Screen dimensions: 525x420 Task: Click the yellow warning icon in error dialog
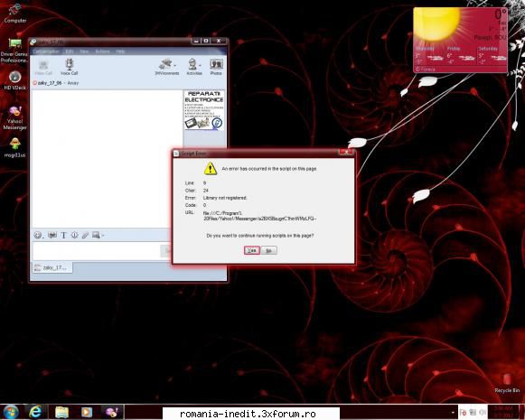pos(211,168)
